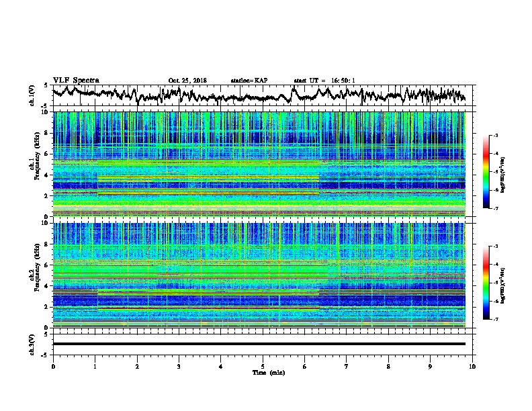Click inside the ch.2 spectrogram panel

tap(259, 275)
